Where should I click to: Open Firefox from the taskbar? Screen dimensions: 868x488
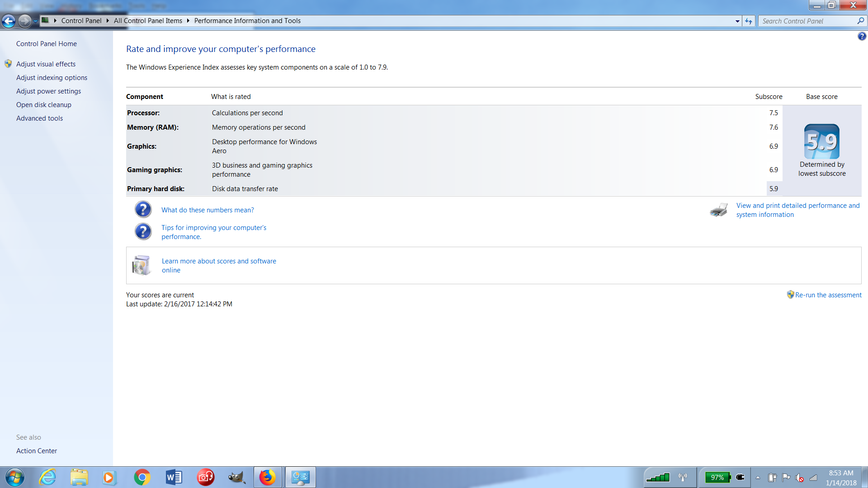point(267,477)
